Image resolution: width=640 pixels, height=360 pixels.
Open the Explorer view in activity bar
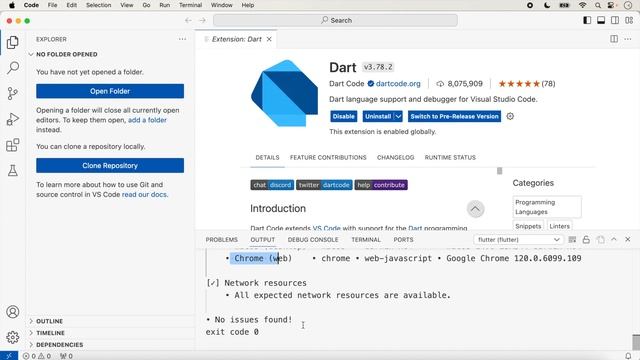13,42
